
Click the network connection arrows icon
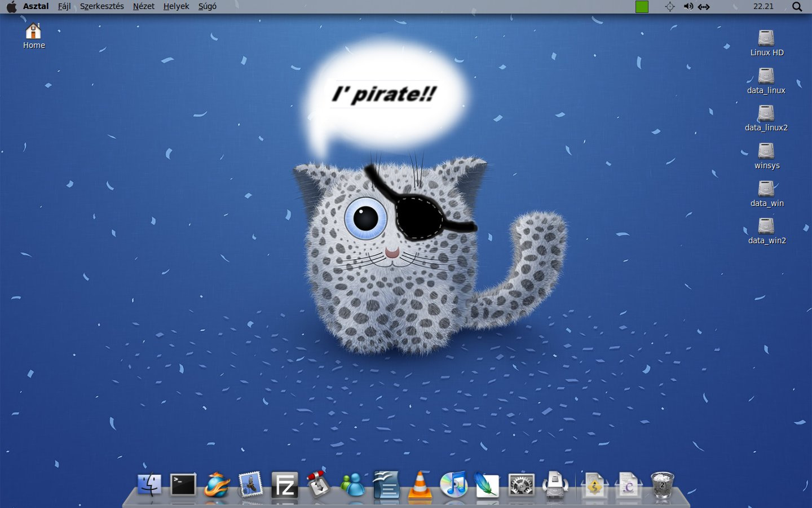coord(704,7)
